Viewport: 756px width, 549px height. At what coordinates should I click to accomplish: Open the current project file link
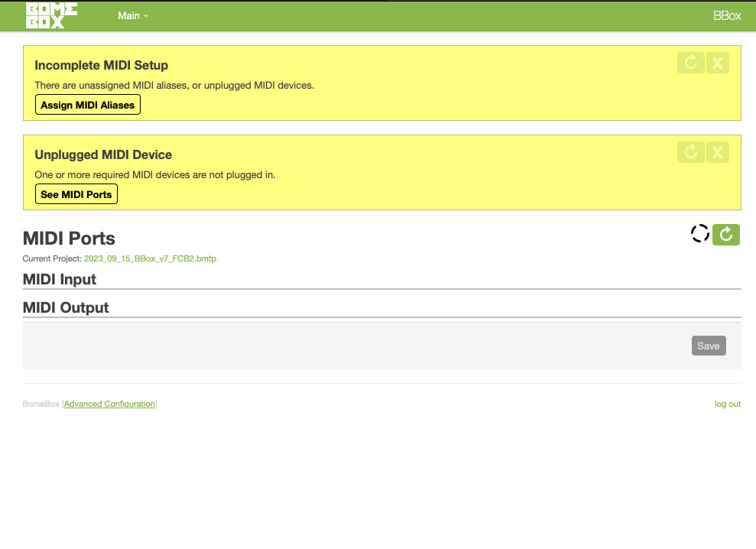pyautogui.click(x=150, y=259)
